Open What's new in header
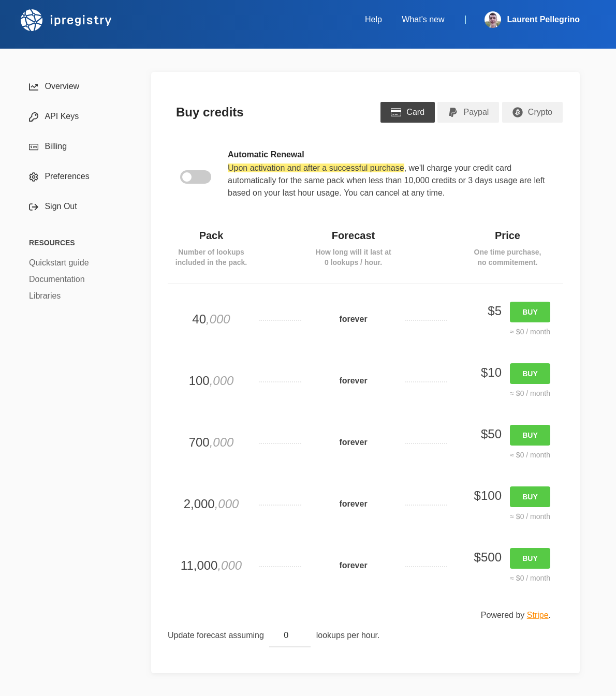The image size is (616, 696). click(423, 20)
